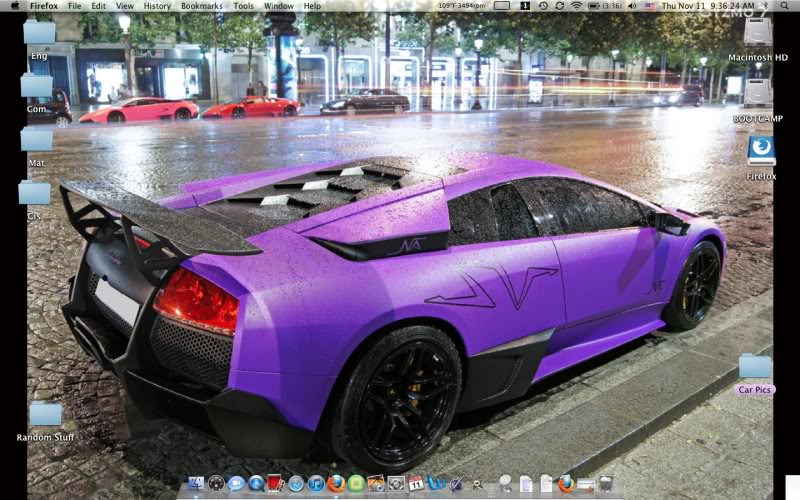
Task: Open the Apple menu
Action: tap(15, 6)
